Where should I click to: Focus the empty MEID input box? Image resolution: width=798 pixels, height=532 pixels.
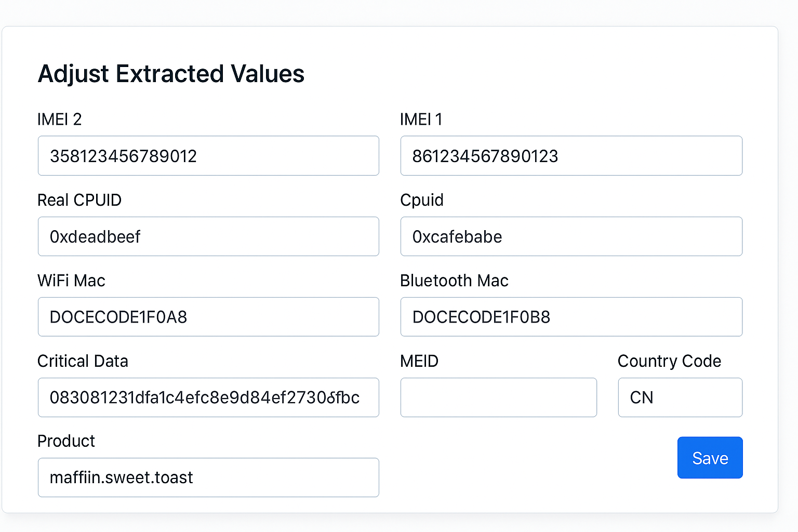click(499, 397)
